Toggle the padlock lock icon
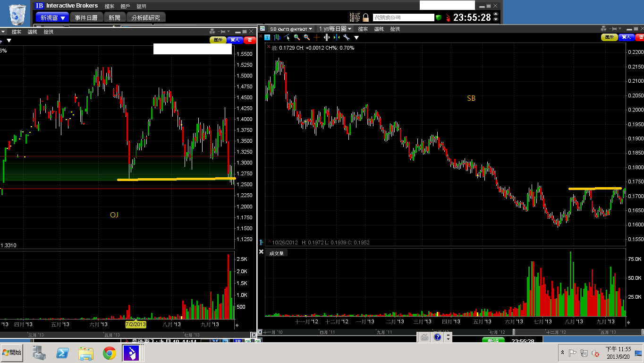644x363 pixels. 365,17
